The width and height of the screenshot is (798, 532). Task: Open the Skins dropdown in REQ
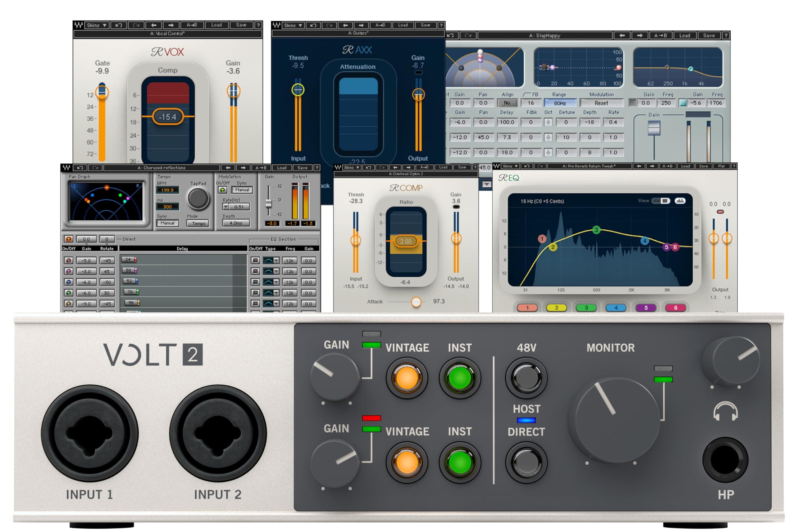pyautogui.click(x=510, y=166)
